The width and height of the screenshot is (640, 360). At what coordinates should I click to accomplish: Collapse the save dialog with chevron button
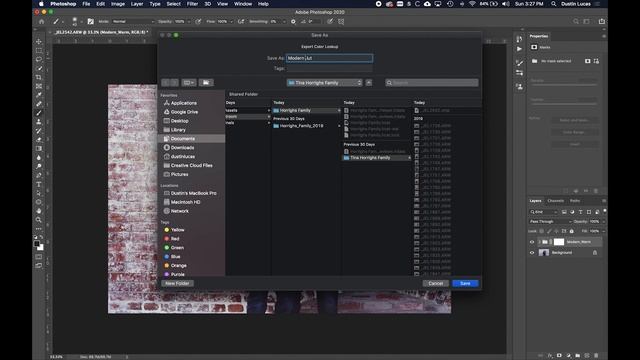[369, 83]
